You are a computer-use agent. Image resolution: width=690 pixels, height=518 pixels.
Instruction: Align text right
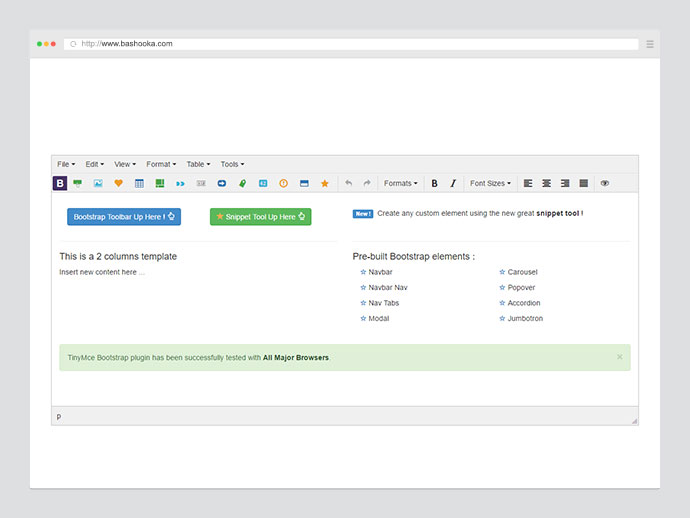565,183
